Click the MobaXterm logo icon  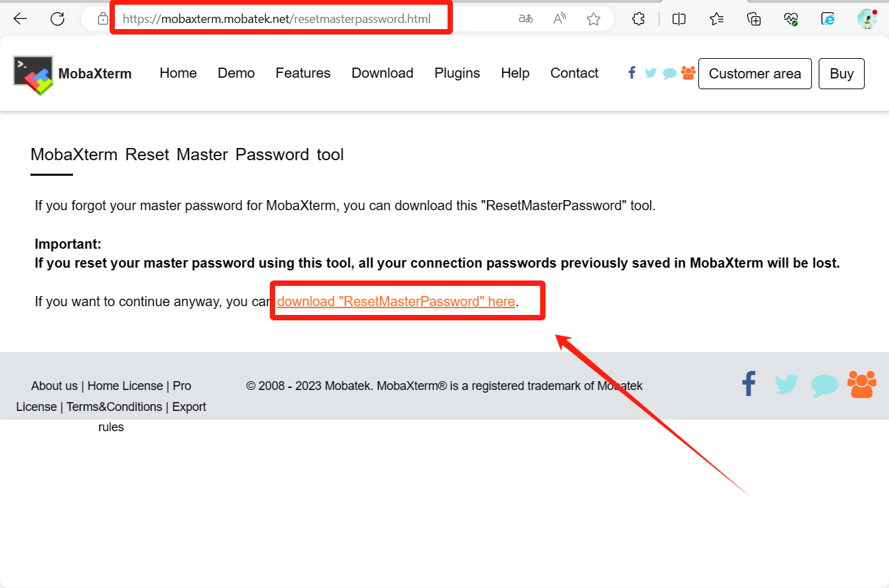[x=32, y=74]
